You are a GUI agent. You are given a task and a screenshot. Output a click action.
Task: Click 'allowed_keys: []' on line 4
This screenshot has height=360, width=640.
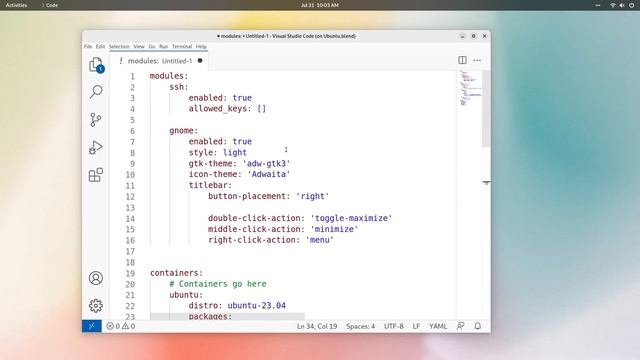[227, 109]
